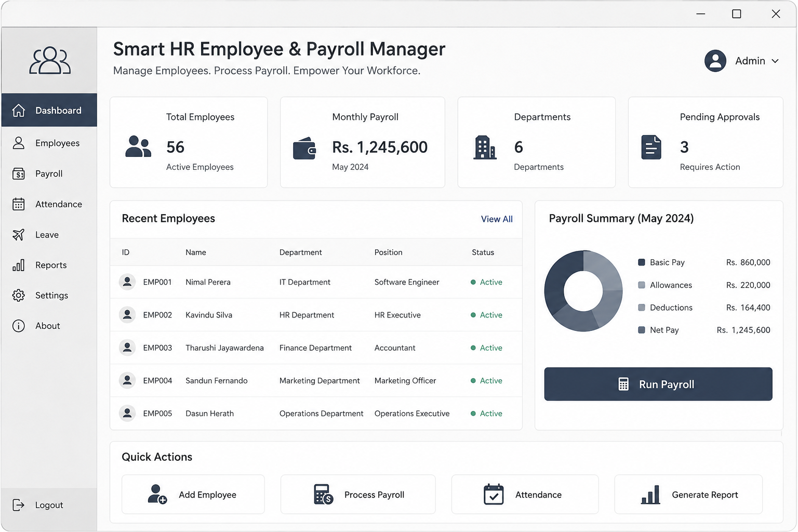Click the Attendance calendar-check icon in Quick Actions
This screenshot has width=798, height=532.
coord(494,494)
